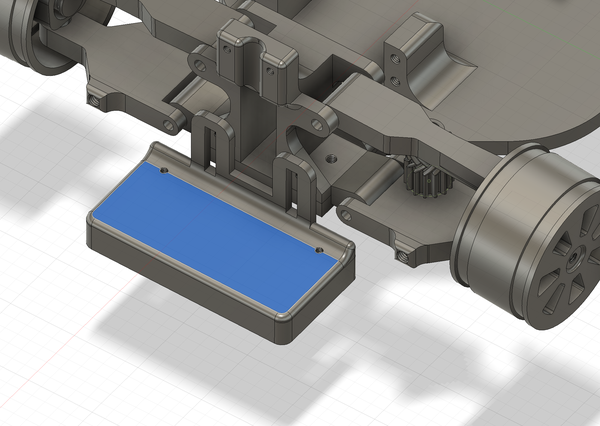Select the blue highlighted bumper face
The image size is (600, 426).
point(215,235)
